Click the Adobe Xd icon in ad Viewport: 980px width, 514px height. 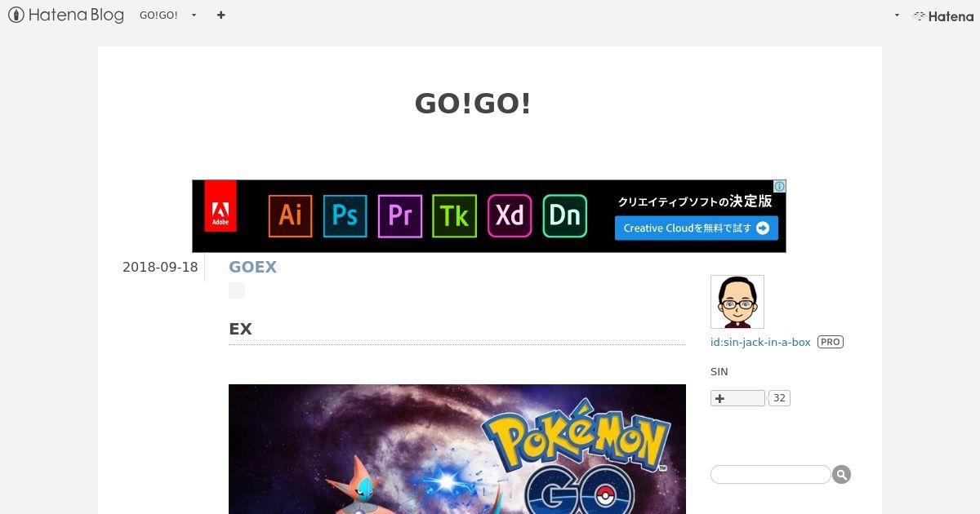tap(510, 215)
